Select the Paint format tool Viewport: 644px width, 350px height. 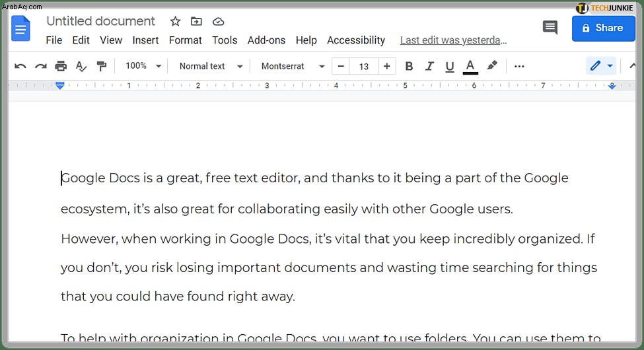[x=101, y=66]
